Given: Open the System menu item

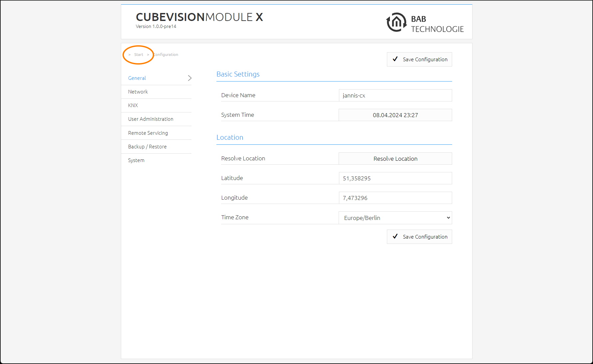Looking at the screenshot, I should click(x=156, y=160).
